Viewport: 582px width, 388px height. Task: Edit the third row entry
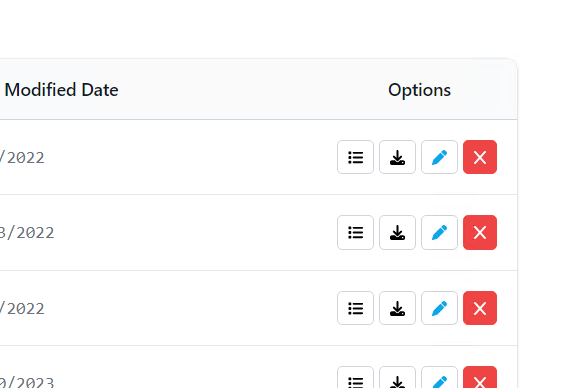pyautogui.click(x=439, y=308)
